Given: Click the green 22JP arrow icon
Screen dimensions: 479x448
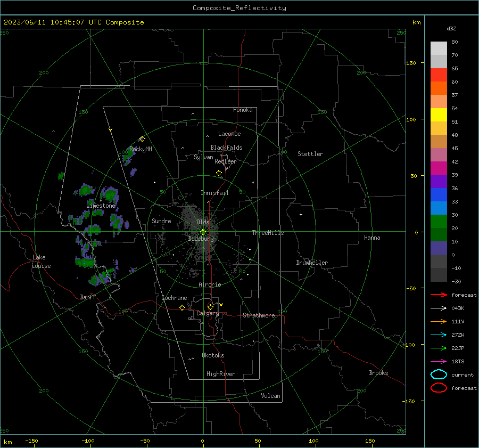Looking at the screenshot, I should (x=439, y=348).
